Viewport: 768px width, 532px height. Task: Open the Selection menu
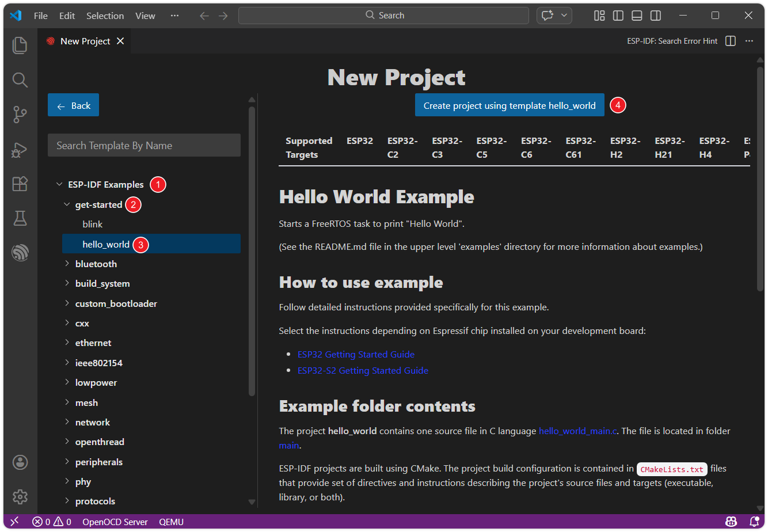tap(105, 16)
